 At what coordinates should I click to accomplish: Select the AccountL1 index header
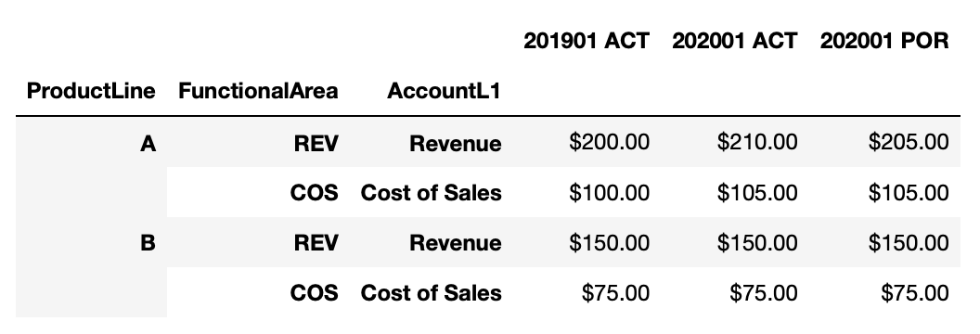tap(444, 91)
